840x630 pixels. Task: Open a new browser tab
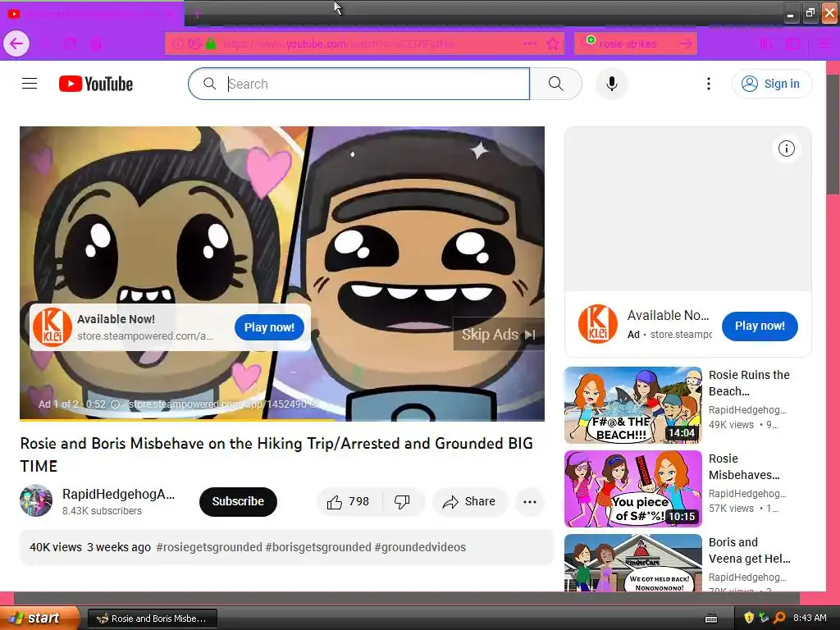[x=197, y=13]
